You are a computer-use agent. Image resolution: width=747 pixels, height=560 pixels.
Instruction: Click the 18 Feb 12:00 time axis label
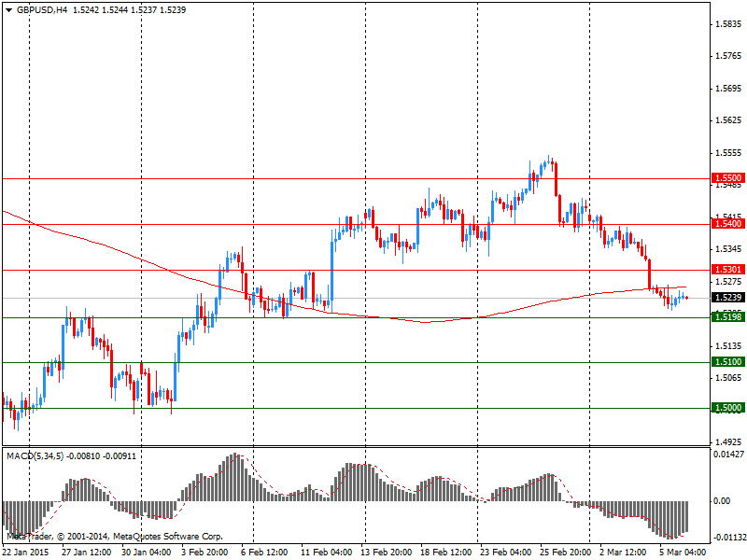coord(445,553)
